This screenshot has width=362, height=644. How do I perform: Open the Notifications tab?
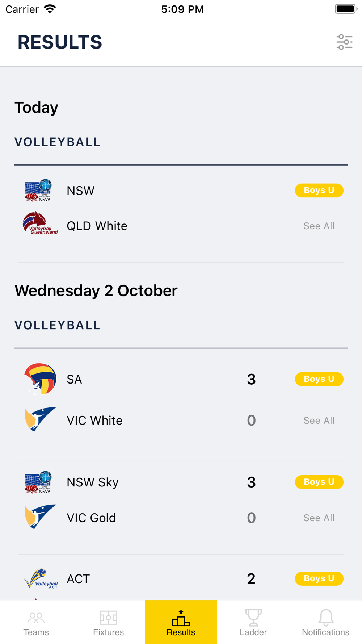326,622
